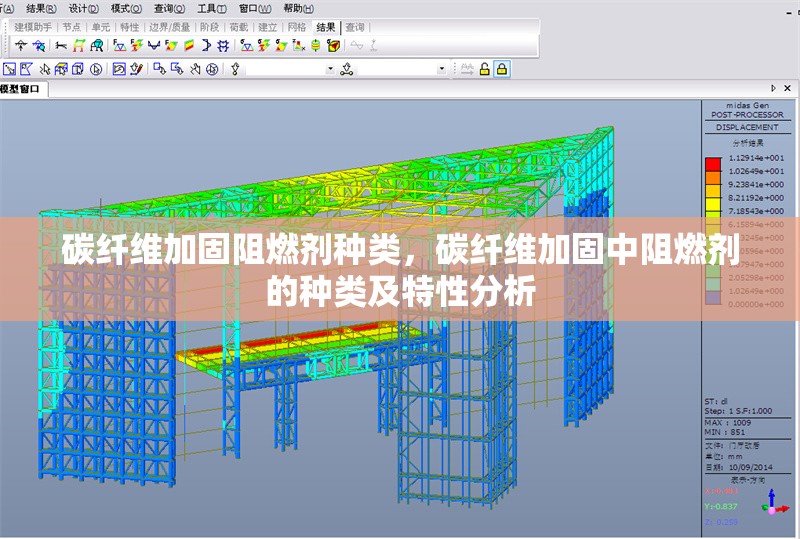Viewport: 800px width, 539px height.
Task: Switch to the 网格 tab
Action: tap(296, 27)
